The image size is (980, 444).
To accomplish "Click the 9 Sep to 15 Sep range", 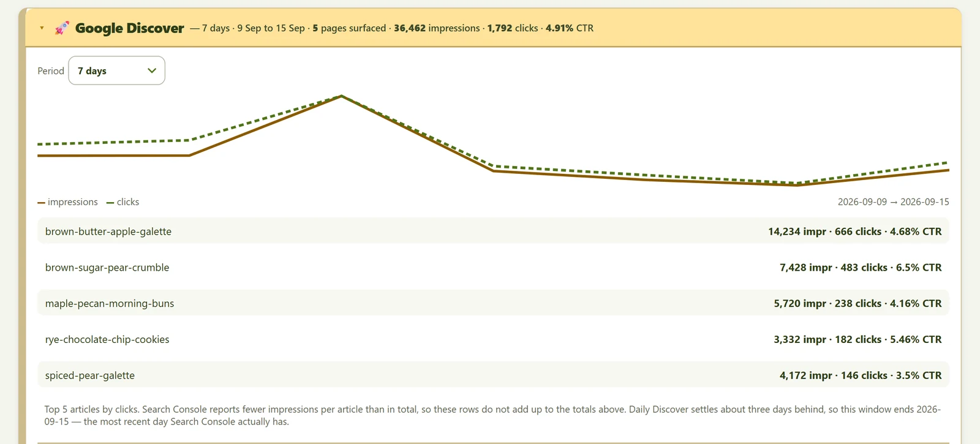I will [x=271, y=28].
